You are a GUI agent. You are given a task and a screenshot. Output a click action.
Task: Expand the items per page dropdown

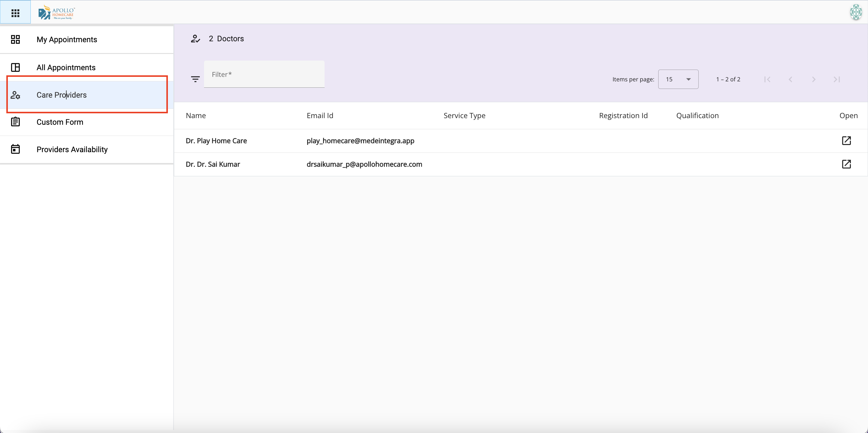tap(678, 79)
